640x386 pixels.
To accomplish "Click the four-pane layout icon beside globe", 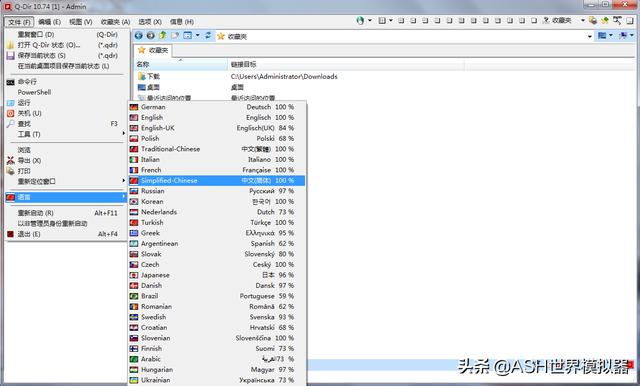I will [382, 20].
